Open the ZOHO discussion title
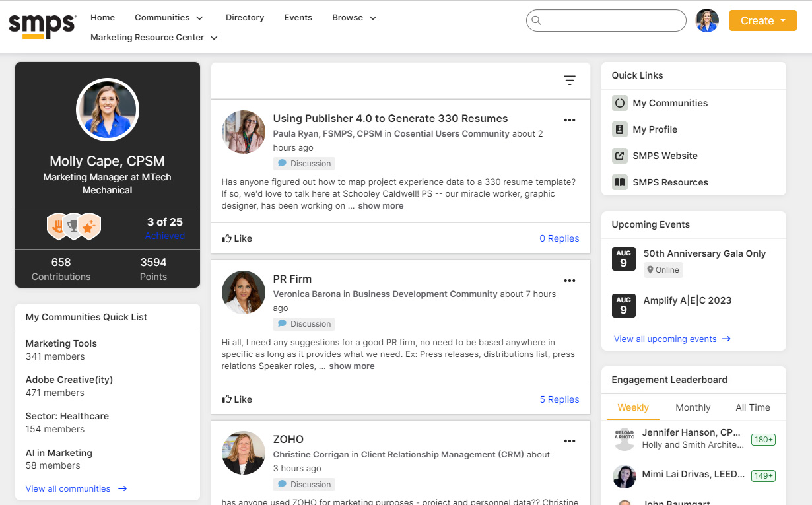The width and height of the screenshot is (812, 505). pyautogui.click(x=288, y=440)
